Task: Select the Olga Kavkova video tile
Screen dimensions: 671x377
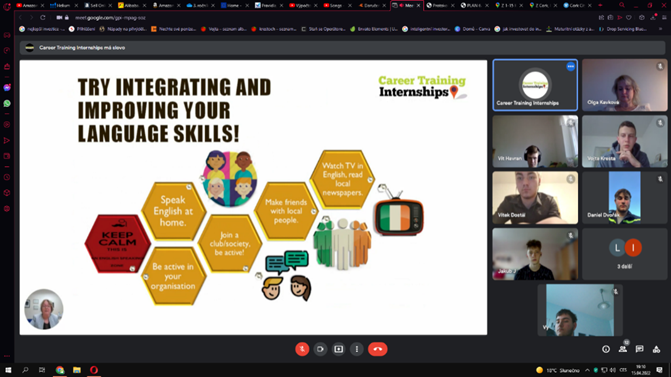Action: pos(624,85)
